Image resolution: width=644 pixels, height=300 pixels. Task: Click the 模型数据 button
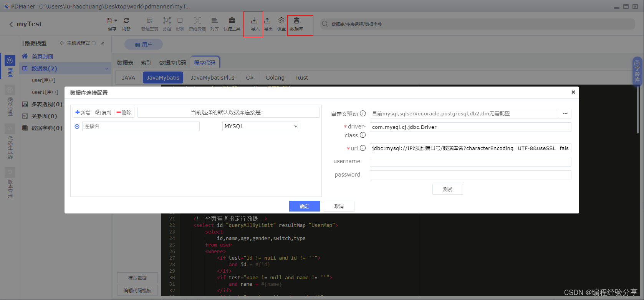pyautogui.click(x=137, y=278)
